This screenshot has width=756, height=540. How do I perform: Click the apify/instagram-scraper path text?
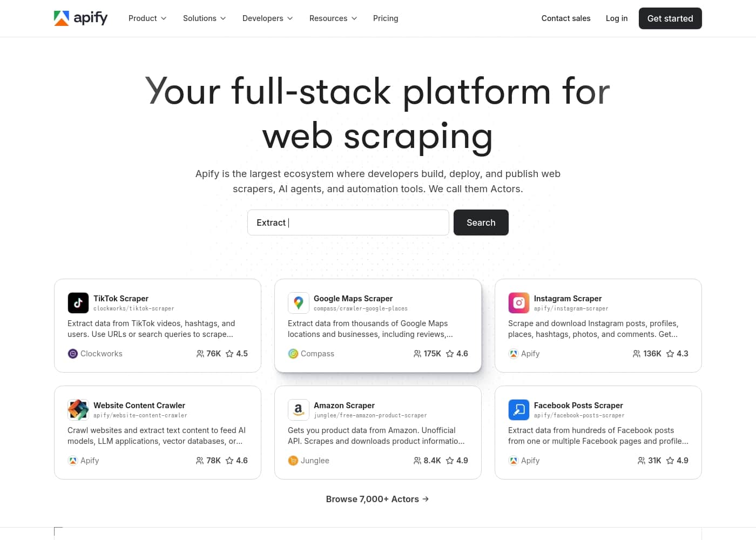tap(571, 309)
